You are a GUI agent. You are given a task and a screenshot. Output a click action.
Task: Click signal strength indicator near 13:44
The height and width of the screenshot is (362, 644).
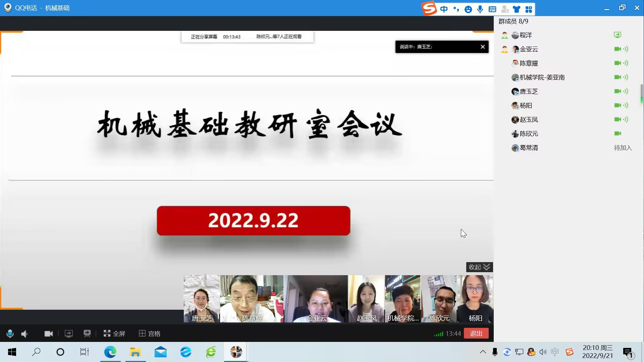438,334
